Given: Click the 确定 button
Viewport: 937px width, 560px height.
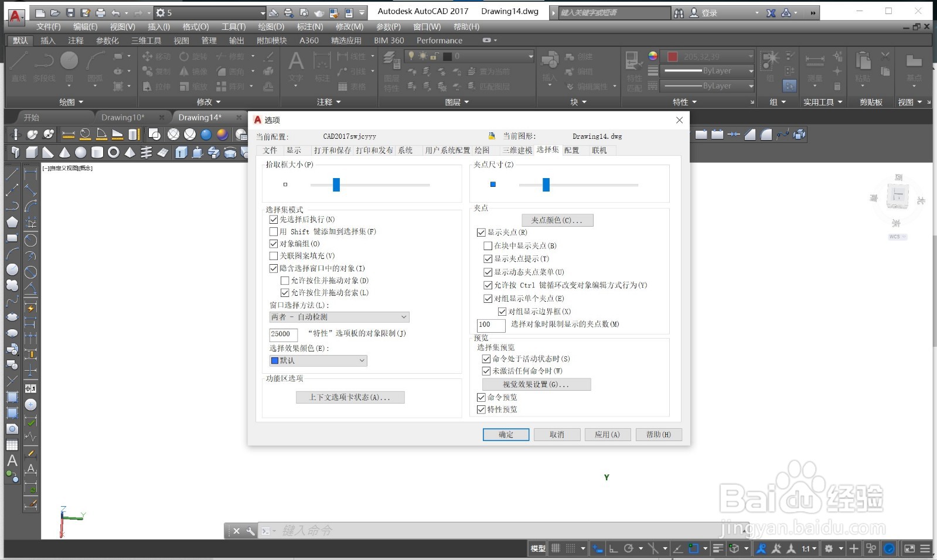Looking at the screenshot, I should [x=506, y=435].
